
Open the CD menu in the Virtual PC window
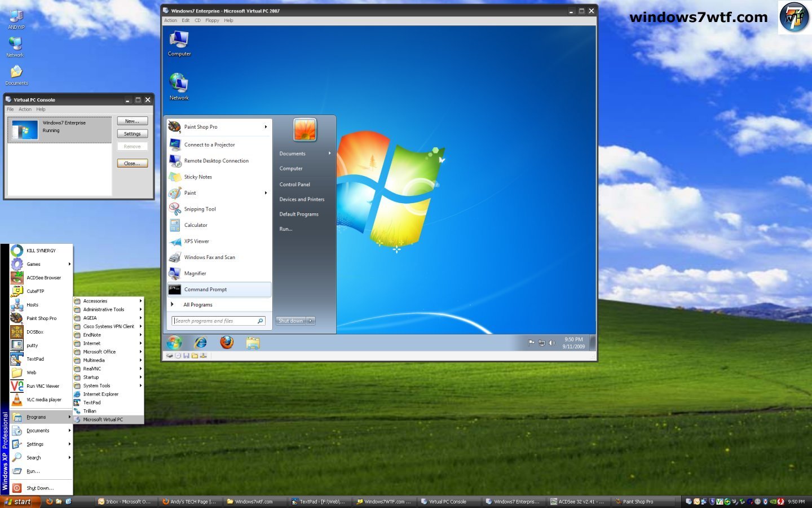click(x=198, y=20)
